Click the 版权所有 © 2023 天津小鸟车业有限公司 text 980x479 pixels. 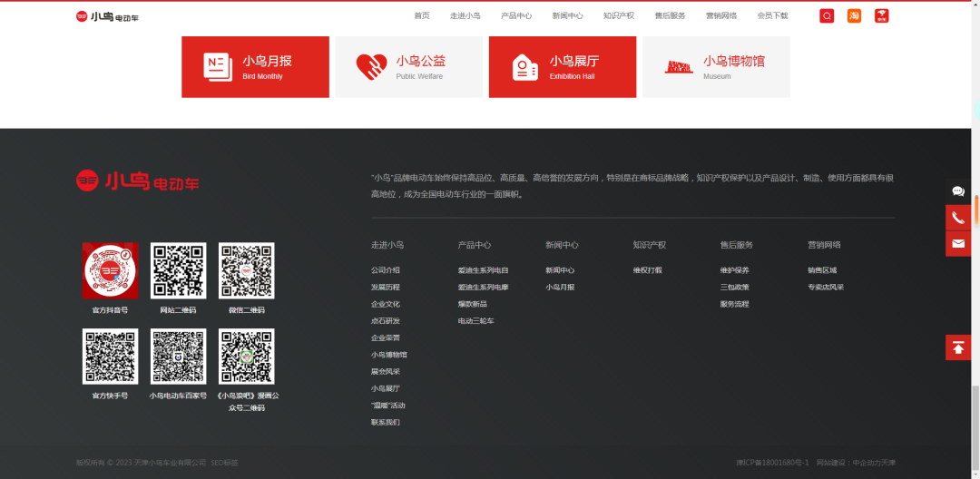[142, 463]
